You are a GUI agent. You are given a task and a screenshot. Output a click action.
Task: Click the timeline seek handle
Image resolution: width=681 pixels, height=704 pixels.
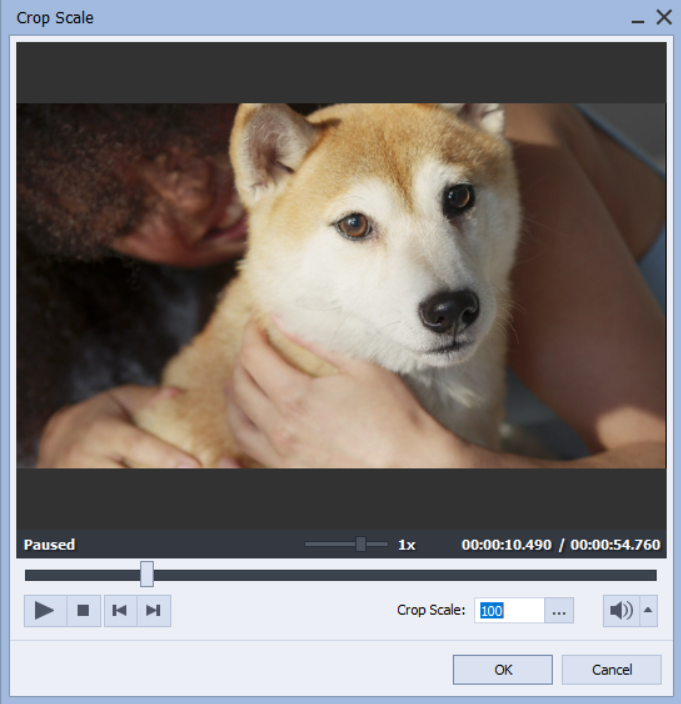pyautogui.click(x=147, y=574)
